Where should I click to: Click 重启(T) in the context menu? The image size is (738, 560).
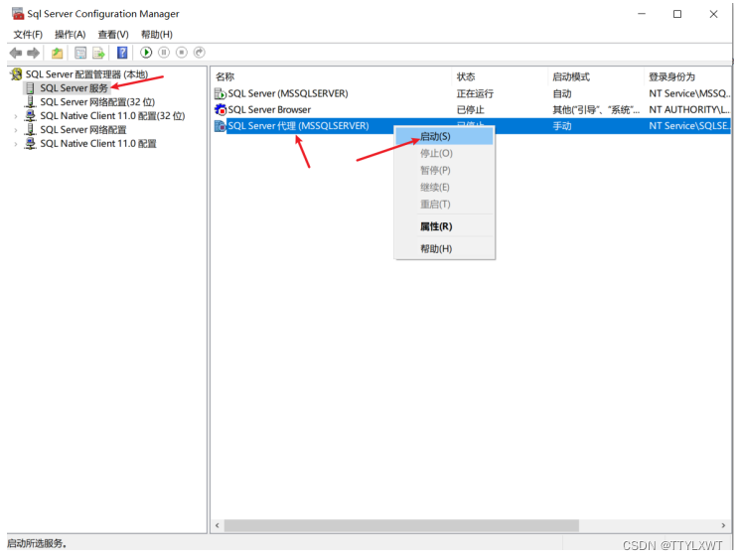click(444, 205)
